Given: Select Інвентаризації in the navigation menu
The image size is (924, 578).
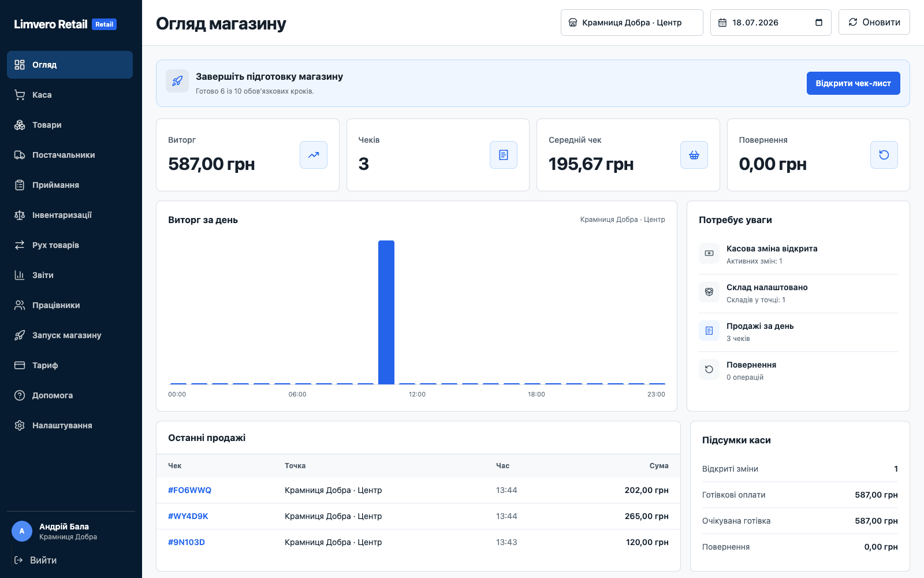Looking at the screenshot, I should click(70, 215).
